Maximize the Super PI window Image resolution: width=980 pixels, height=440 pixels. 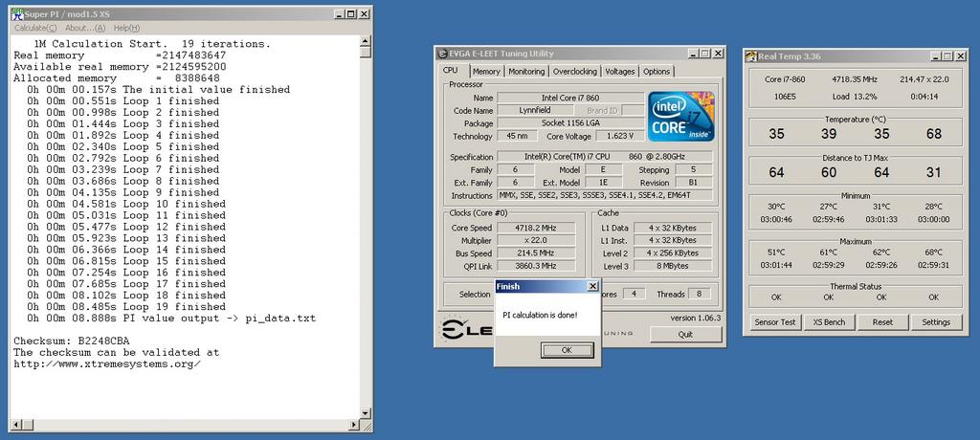tap(350, 13)
